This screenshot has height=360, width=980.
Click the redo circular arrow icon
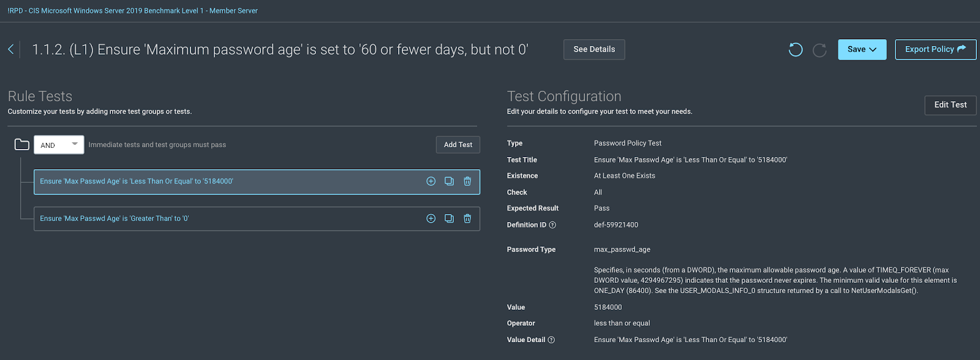click(820, 50)
